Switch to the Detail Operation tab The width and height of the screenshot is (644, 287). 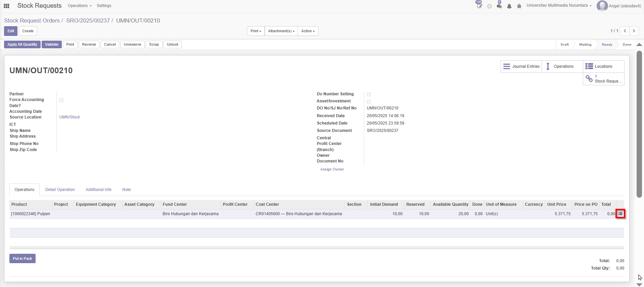(60, 190)
